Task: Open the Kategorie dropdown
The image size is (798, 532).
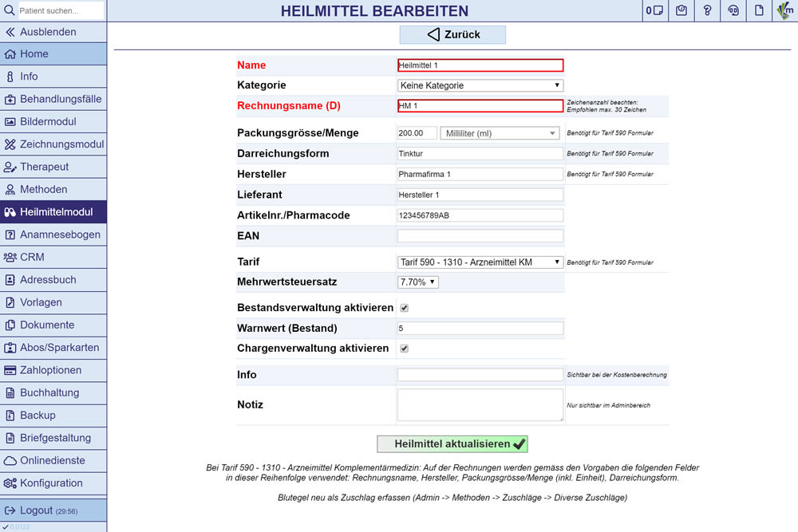Action: click(480, 85)
